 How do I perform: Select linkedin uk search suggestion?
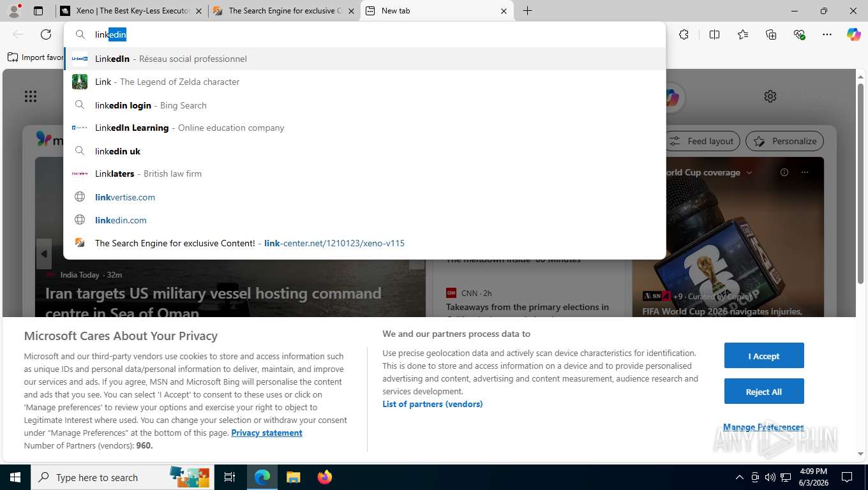click(364, 151)
